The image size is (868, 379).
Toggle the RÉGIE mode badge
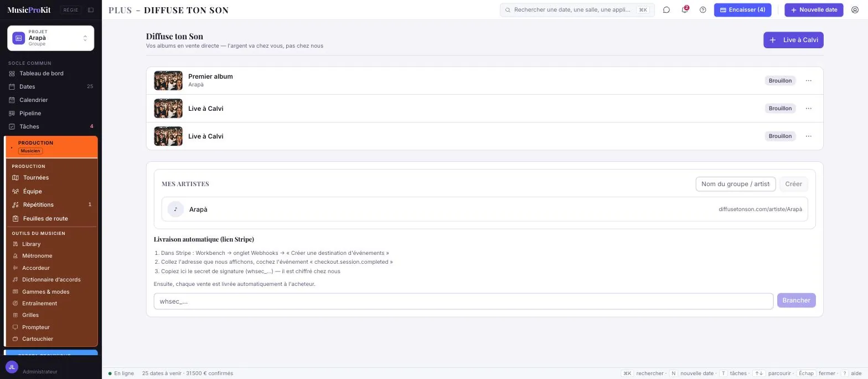click(x=71, y=10)
